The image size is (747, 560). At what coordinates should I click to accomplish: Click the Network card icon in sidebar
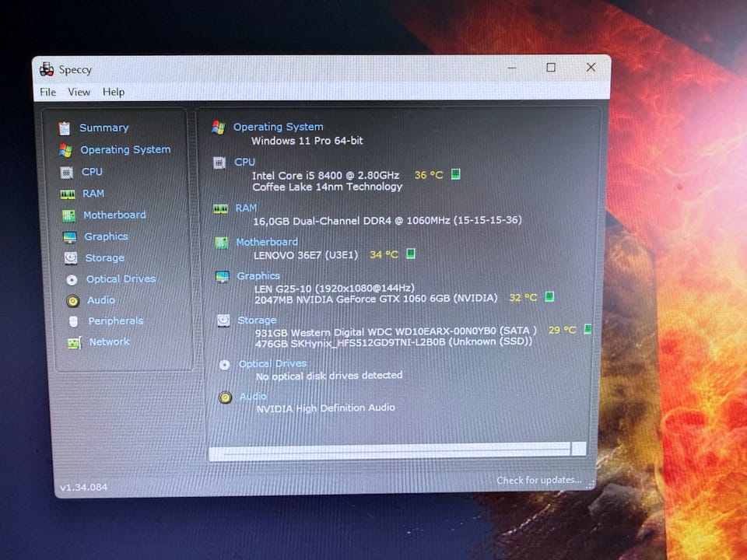[x=75, y=342]
